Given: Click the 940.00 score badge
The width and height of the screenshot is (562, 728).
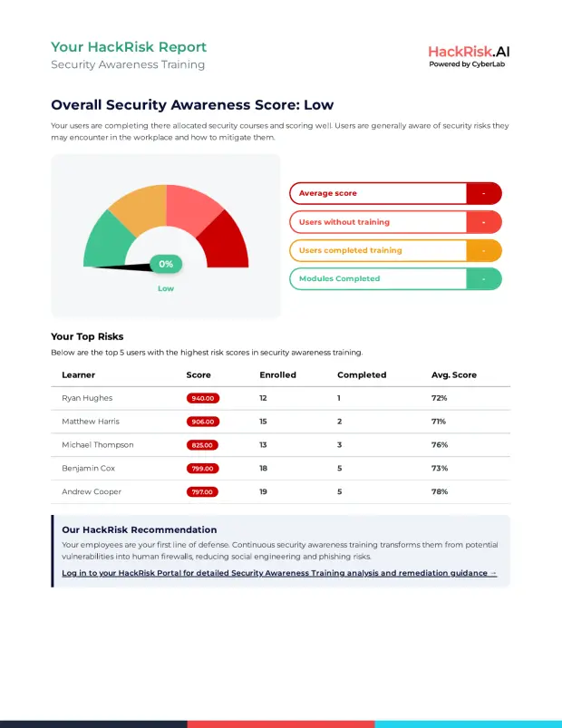Looking at the screenshot, I should 203,398.
